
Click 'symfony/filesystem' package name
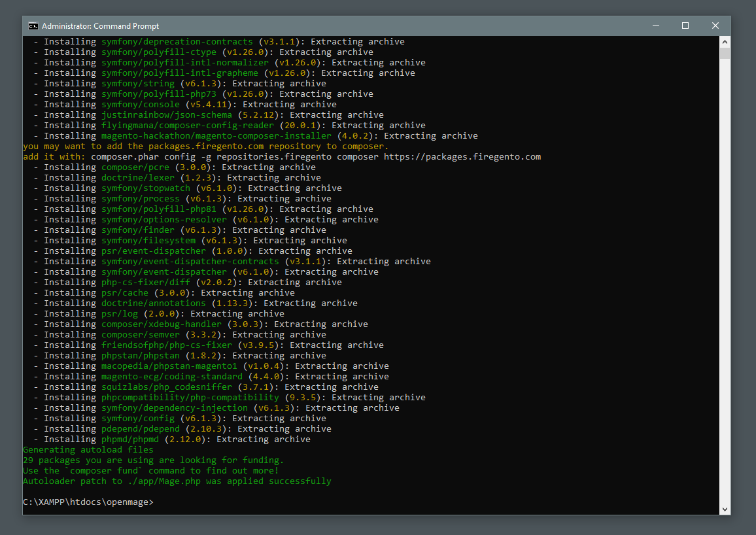tap(148, 241)
